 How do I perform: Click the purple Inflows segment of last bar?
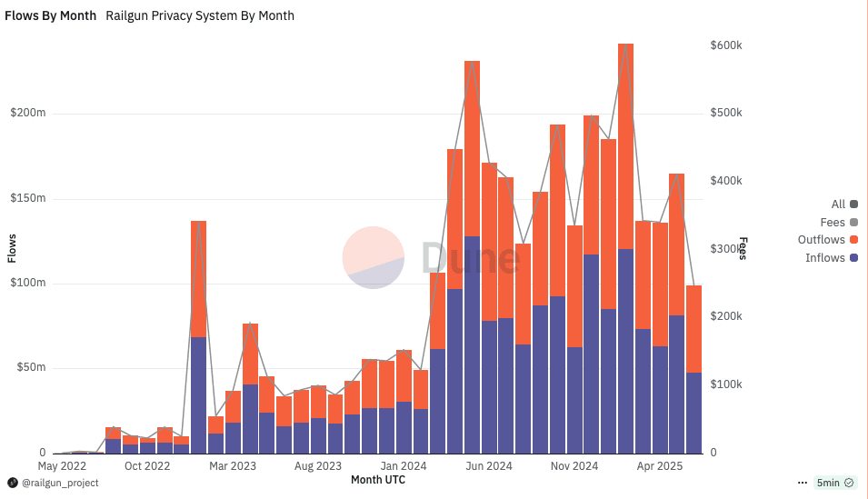693,413
